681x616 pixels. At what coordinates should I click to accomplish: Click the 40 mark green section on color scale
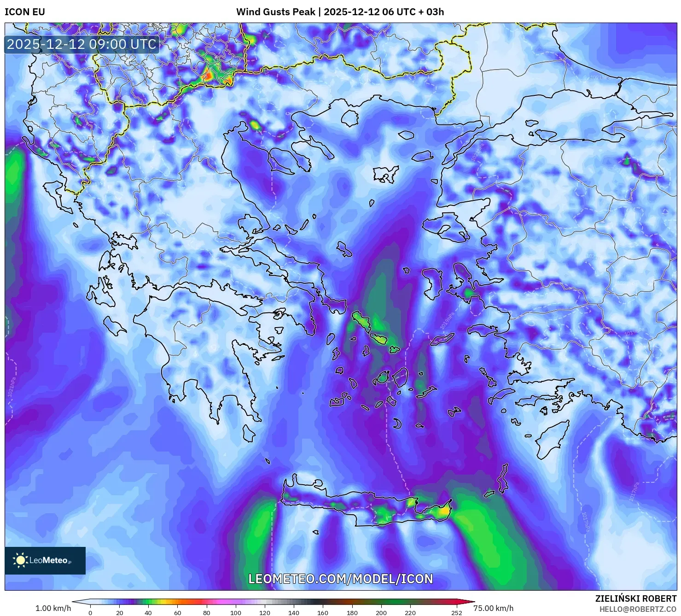(x=148, y=602)
